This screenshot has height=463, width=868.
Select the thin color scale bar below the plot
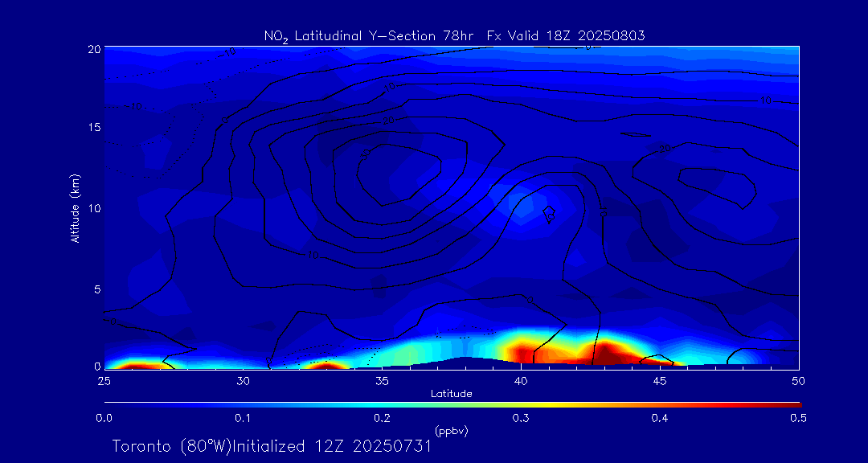[452, 403]
